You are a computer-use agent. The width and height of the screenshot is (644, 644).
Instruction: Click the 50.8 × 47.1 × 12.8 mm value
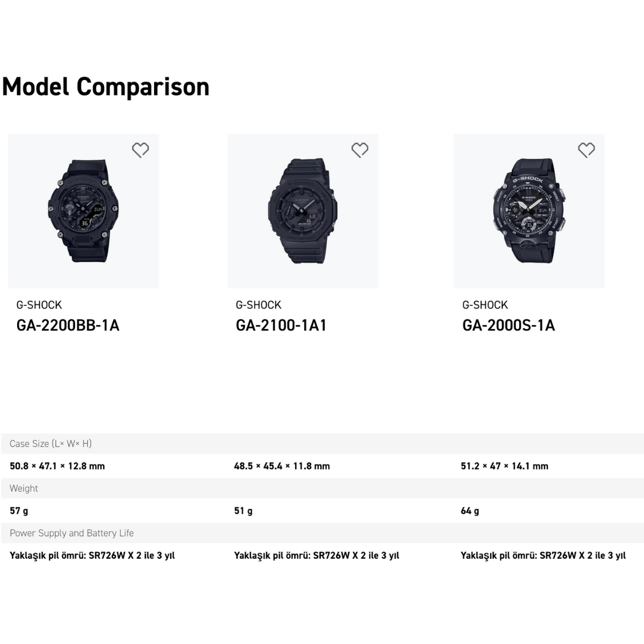coord(57,466)
